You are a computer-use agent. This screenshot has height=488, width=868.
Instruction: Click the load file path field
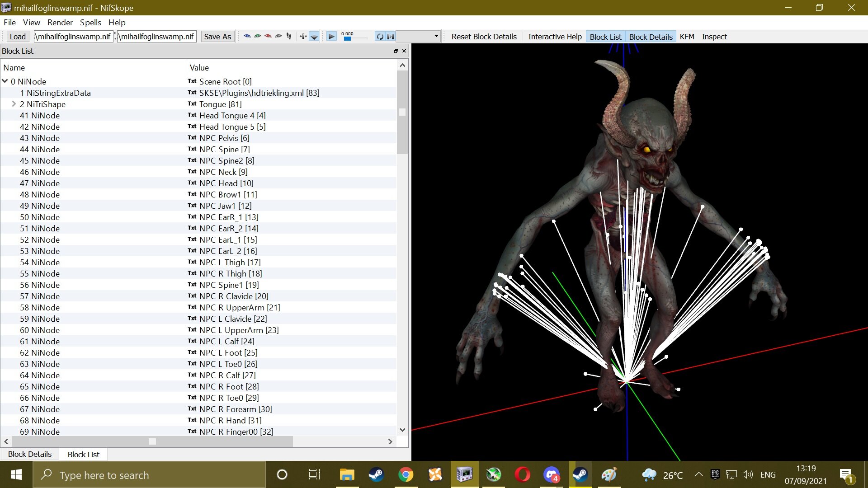74,37
